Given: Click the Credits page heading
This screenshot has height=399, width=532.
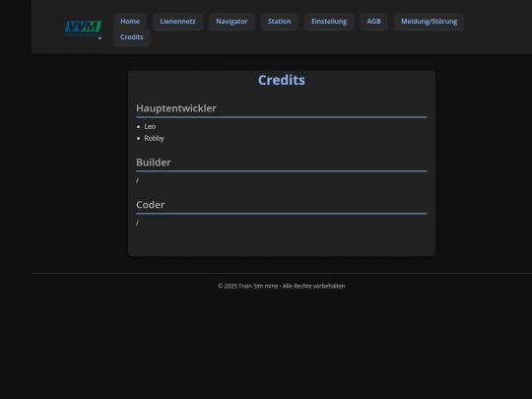Looking at the screenshot, I should tap(282, 80).
